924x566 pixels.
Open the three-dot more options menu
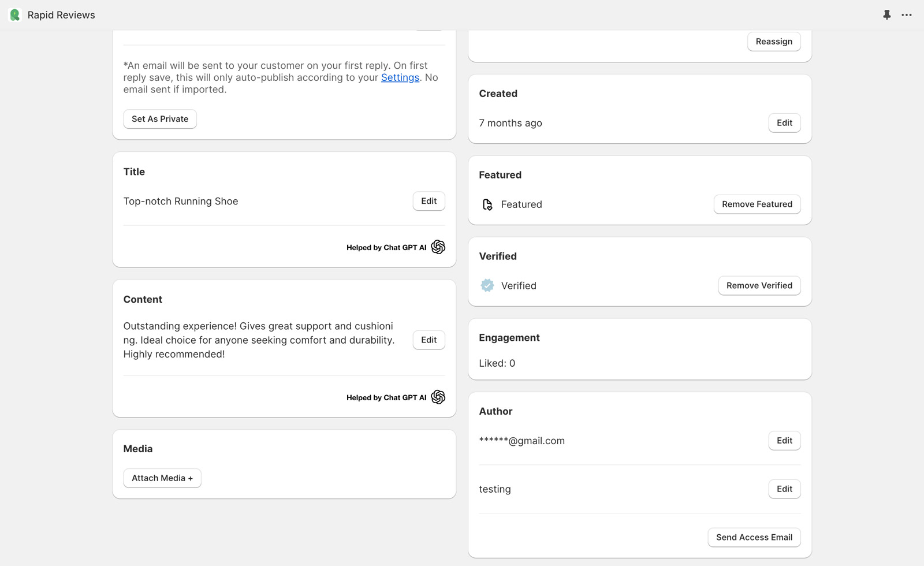pyautogui.click(x=907, y=15)
